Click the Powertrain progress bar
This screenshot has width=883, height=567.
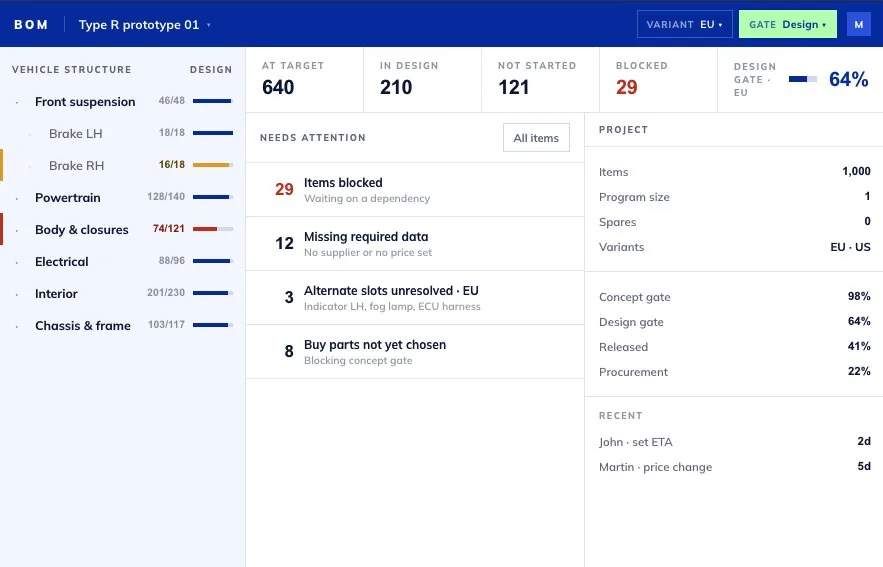tap(213, 197)
